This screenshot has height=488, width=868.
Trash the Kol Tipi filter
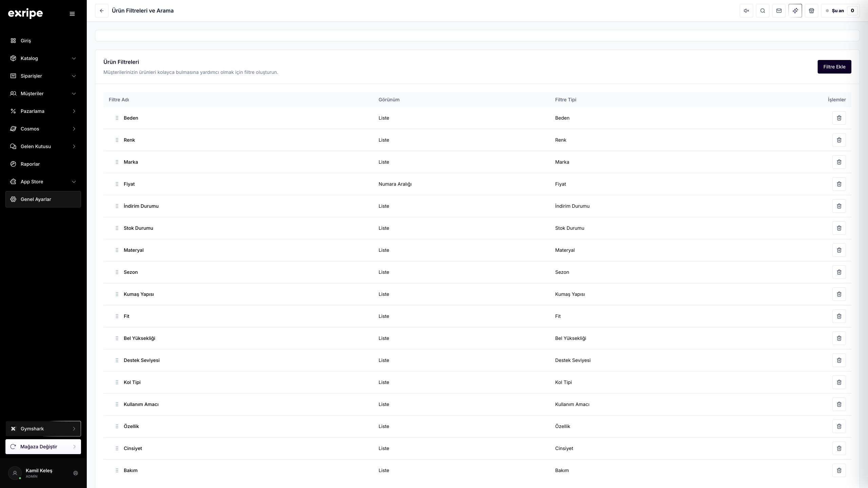839,382
